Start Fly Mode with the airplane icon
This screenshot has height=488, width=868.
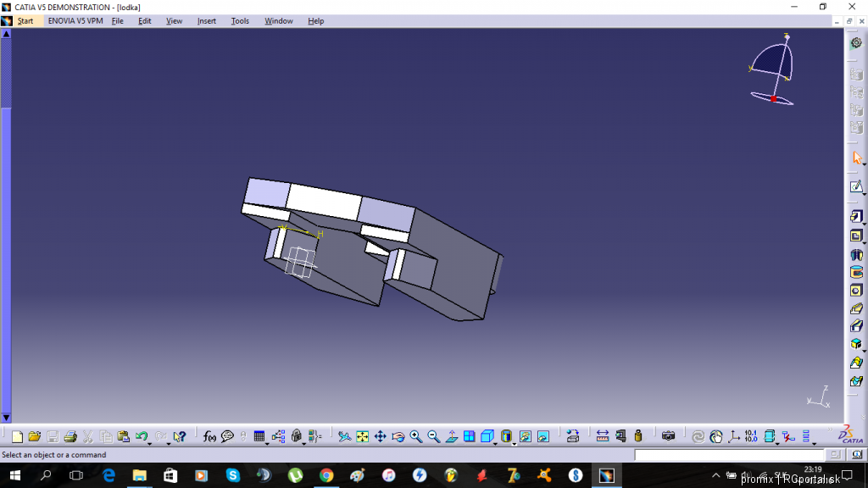(x=344, y=436)
